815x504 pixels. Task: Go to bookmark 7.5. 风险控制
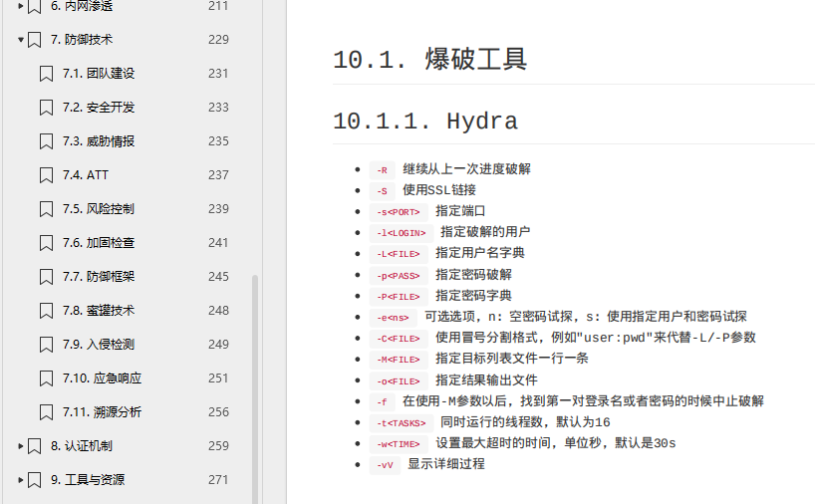coord(99,209)
